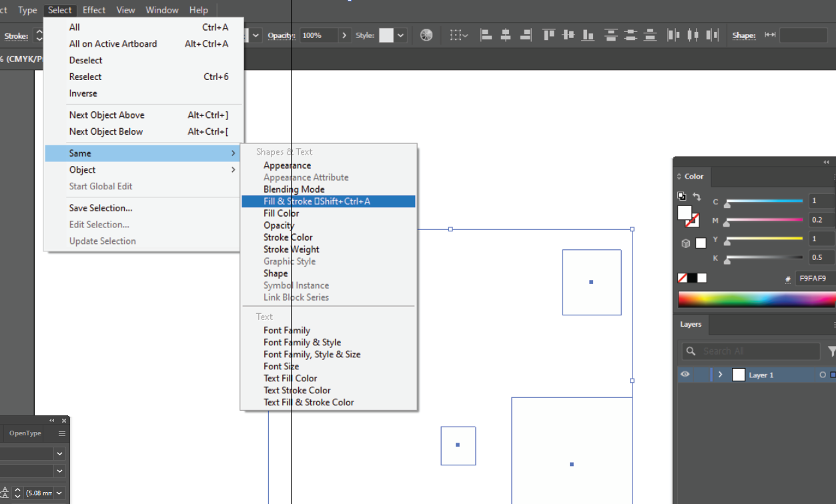This screenshot has width=836, height=504.
Task: Click the None swatch in Color panel
Action: coord(682,278)
